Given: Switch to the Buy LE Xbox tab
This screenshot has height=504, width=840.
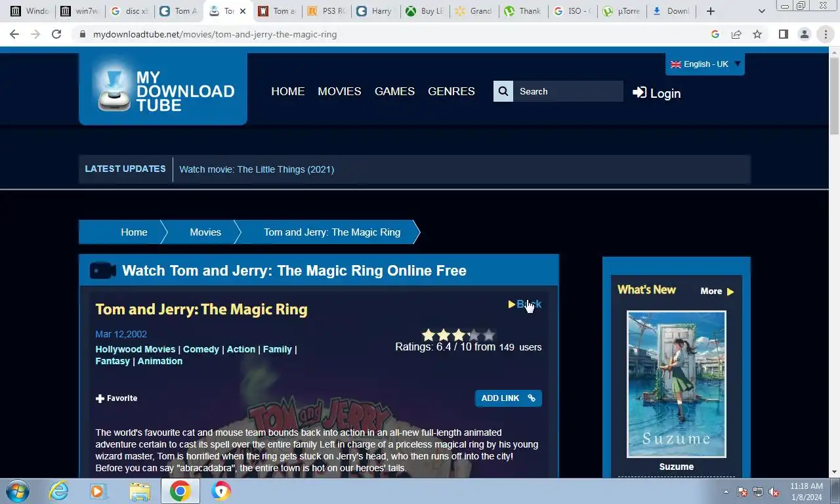Looking at the screenshot, I should tap(425, 11).
